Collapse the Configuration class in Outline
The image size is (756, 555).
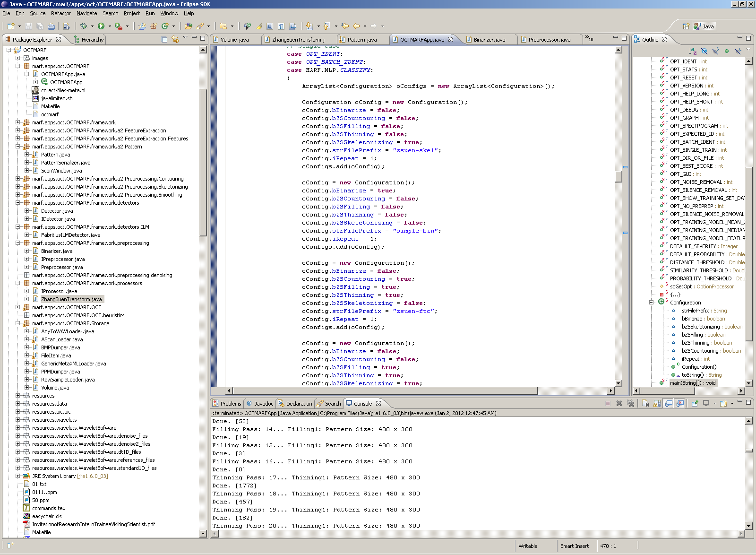coord(651,303)
